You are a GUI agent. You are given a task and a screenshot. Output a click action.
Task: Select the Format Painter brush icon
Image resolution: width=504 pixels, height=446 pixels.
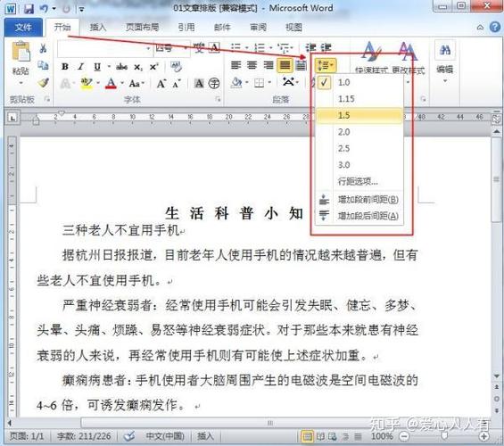[43, 83]
